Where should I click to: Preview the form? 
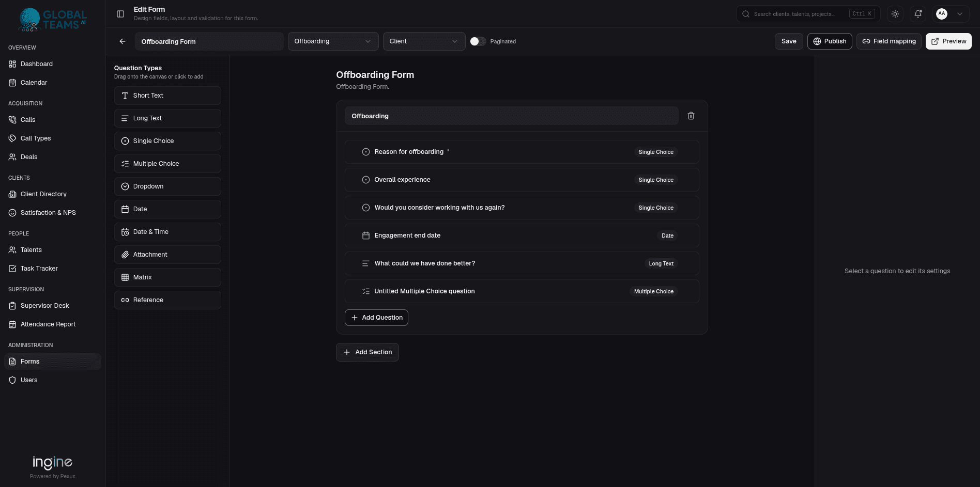[948, 41]
